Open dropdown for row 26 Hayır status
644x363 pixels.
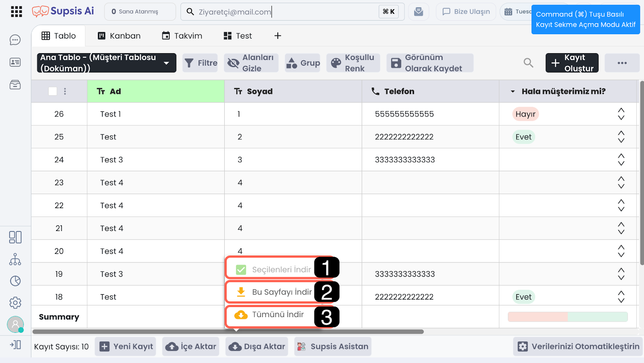pos(621,114)
